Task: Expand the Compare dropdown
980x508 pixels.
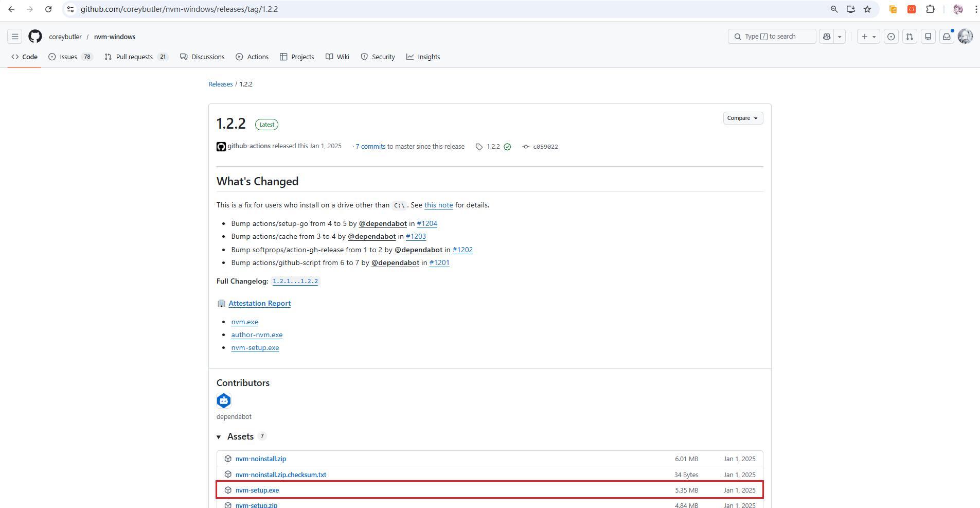Action: tap(742, 118)
